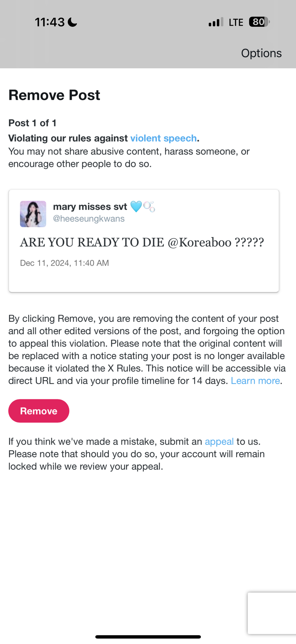Tap the Dec 11, 2024 timestamp

64,263
